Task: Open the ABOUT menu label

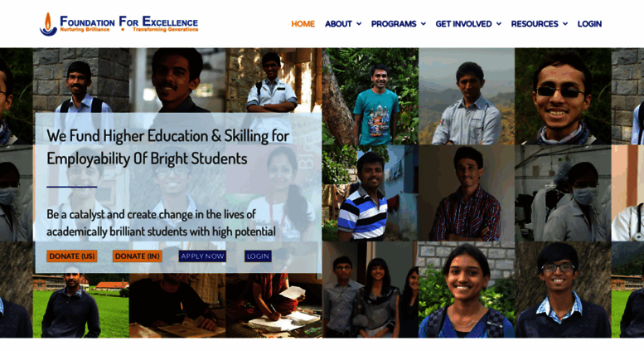Action: [338, 24]
